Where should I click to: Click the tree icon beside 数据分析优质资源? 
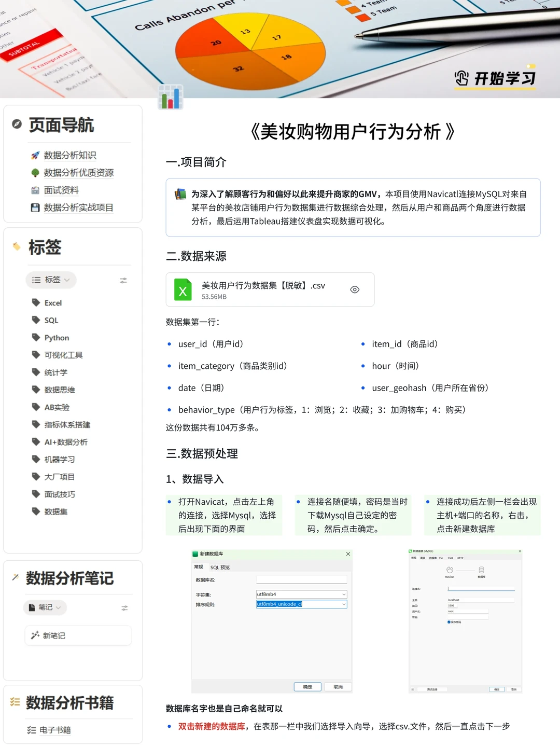click(x=35, y=173)
